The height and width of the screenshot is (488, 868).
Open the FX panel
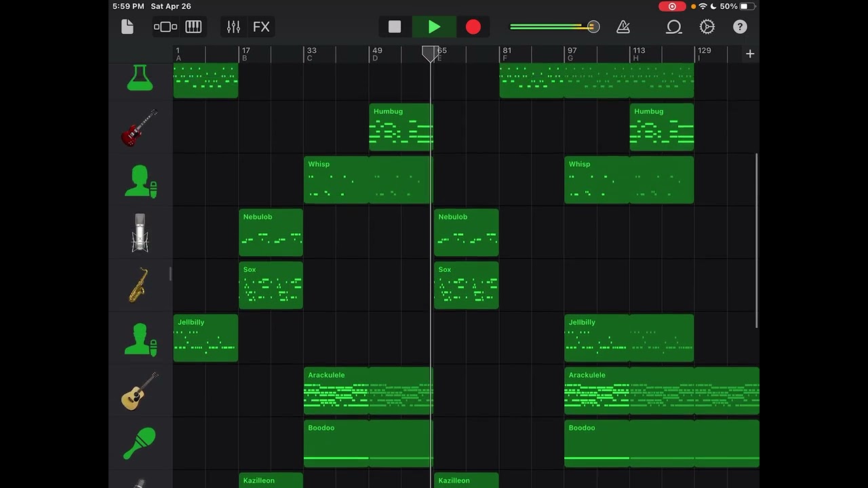261,27
